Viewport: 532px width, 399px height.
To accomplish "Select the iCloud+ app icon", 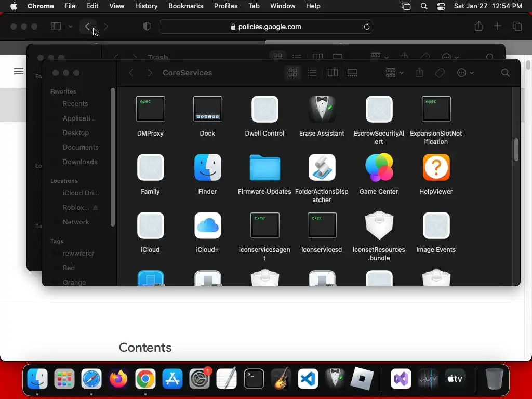I will (207, 225).
